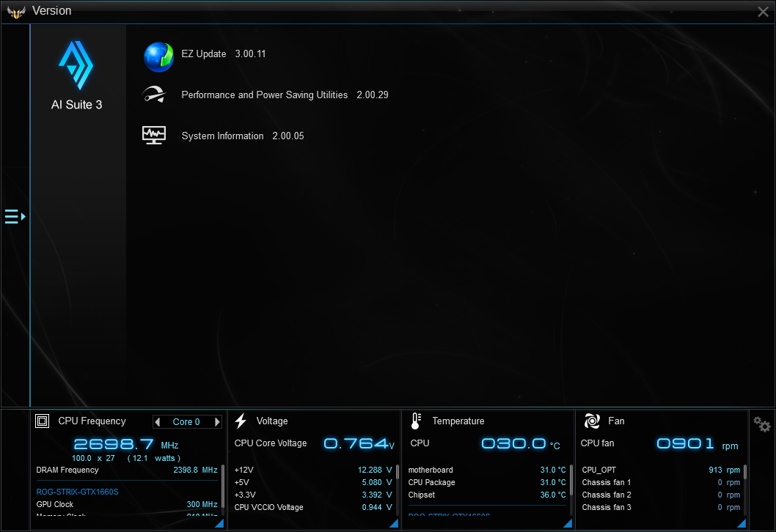Screen dimensions: 776x532
Task: Open the side menu expand icon
Action: pos(15,217)
